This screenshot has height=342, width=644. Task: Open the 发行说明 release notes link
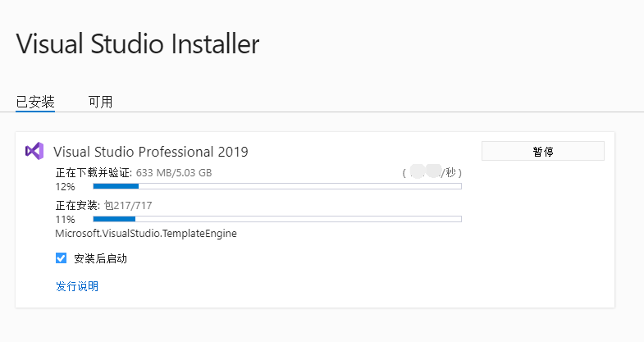76,286
